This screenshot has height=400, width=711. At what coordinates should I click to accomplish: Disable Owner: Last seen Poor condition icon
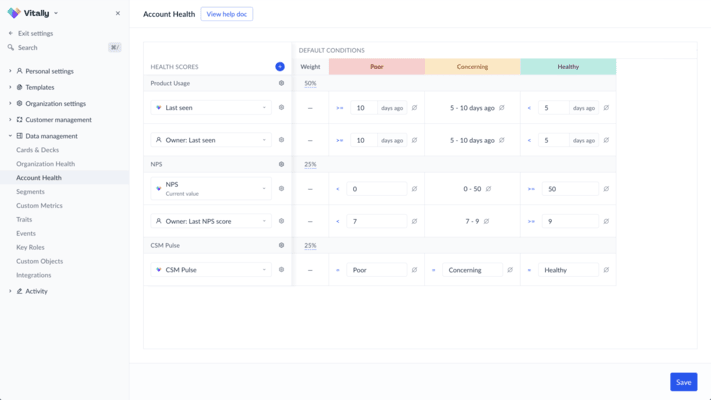414,140
